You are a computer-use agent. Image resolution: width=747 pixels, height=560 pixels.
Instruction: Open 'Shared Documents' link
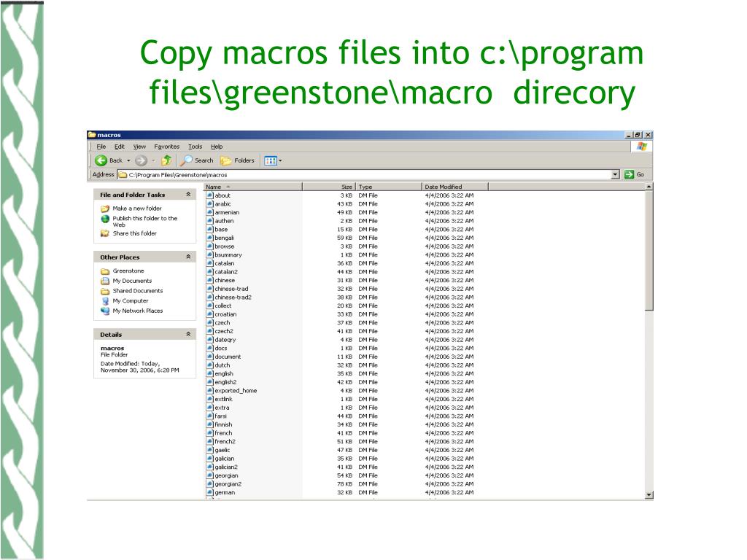[x=138, y=291]
